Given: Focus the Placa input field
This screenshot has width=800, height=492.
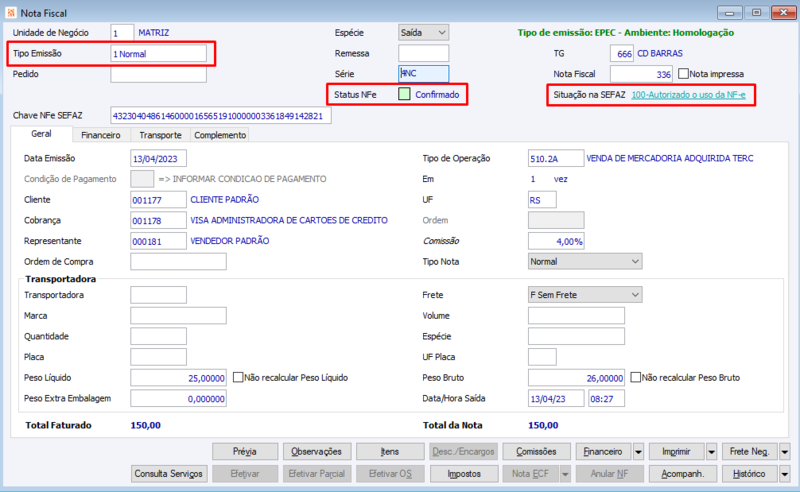Looking at the screenshot, I should 158,357.
